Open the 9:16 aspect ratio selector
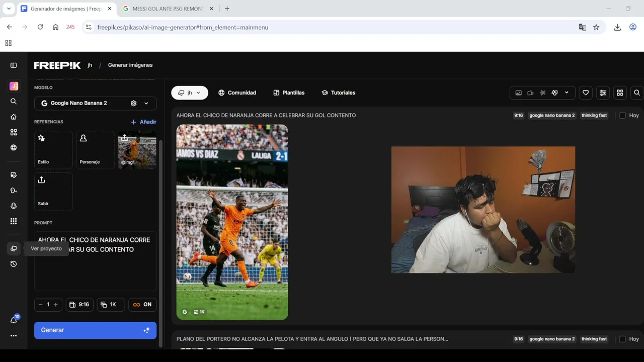 [79, 305]
